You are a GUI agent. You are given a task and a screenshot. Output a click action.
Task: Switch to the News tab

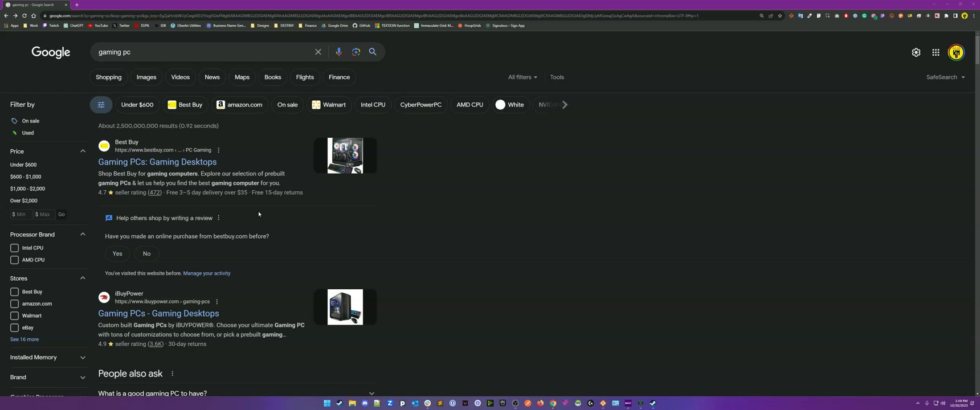point(212,77)
